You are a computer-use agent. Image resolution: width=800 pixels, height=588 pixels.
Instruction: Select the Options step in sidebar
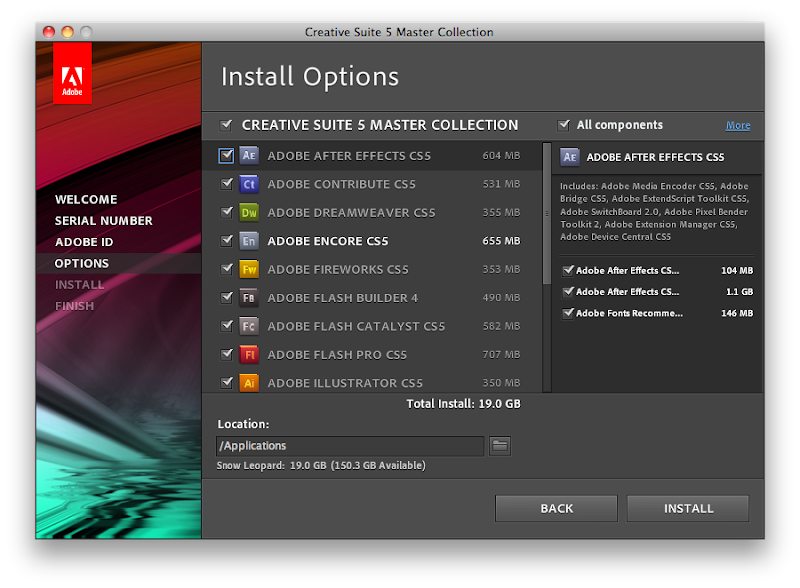point(82,263)
